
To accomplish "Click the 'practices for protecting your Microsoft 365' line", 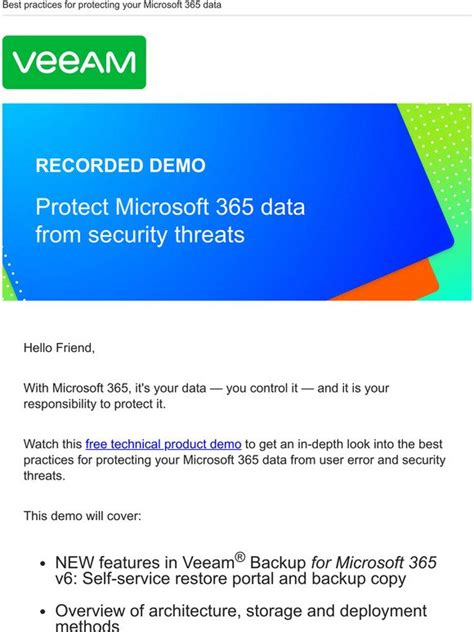I will pos(235,460).
